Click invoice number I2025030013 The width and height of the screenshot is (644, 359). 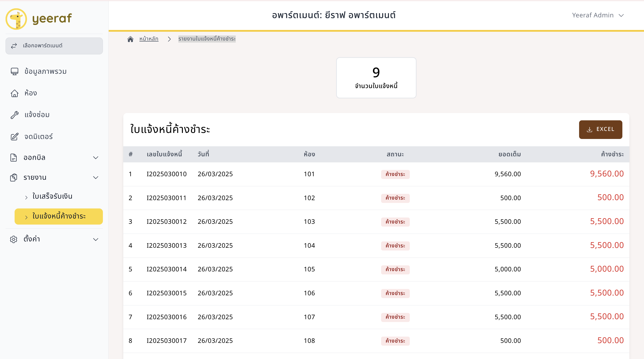coord(167,245)
